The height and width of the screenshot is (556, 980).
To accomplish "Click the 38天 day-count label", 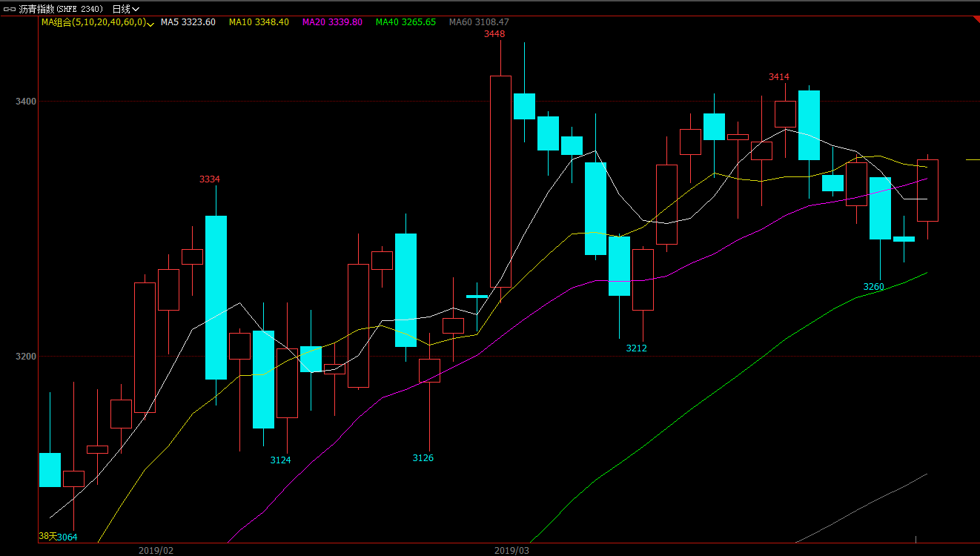I will (47, 536).
